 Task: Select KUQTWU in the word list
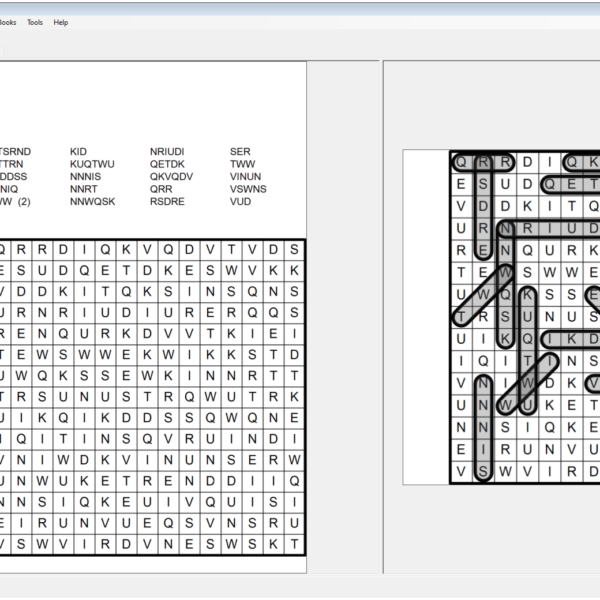point(92,164)
